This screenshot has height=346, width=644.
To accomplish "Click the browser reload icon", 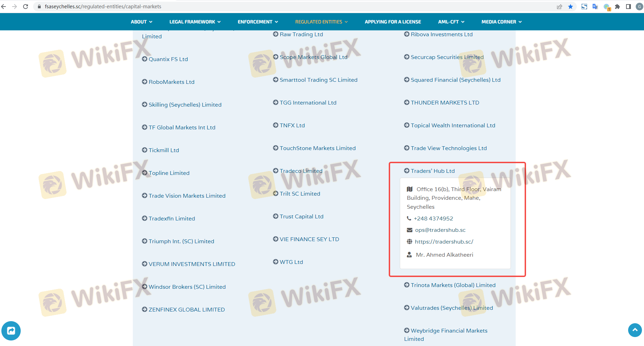I will click(x=26, y=7).
